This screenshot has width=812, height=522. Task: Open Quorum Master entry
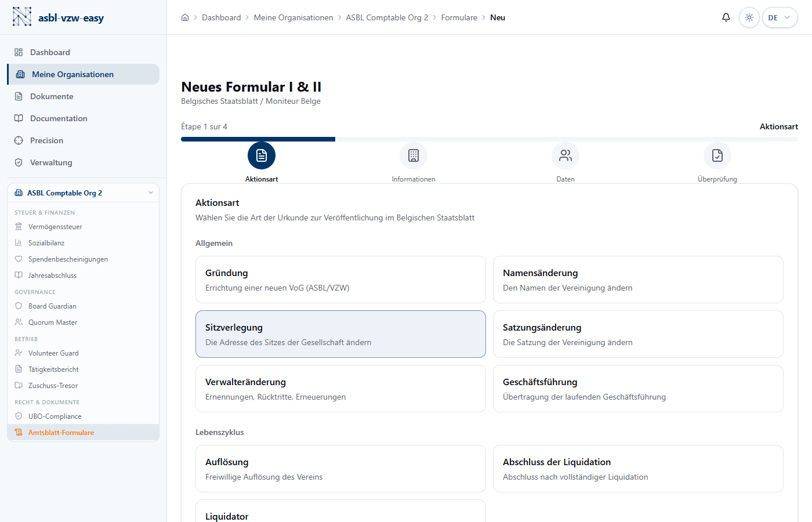point(83,322)
